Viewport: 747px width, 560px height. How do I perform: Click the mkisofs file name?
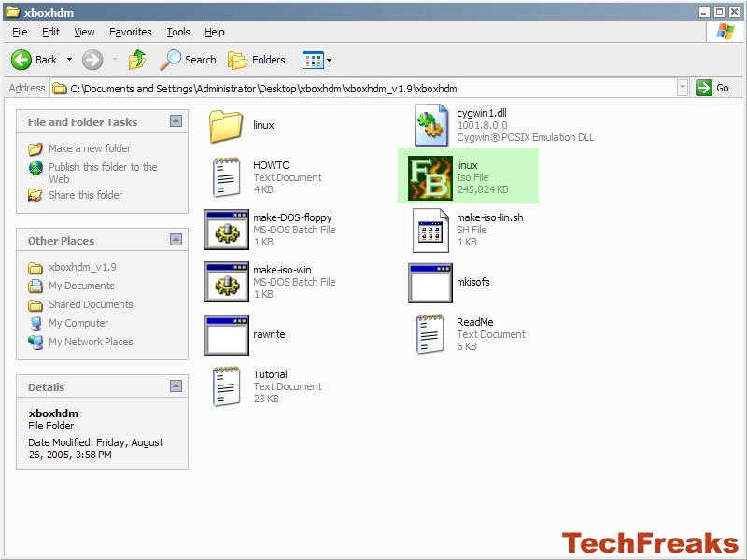click(x=473, y=282)
